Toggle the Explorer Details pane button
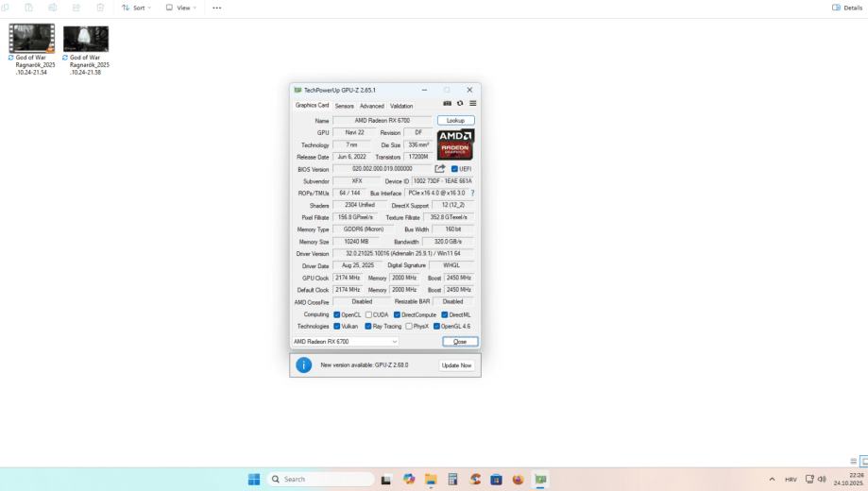The width and height of the screenshot is (868, 491). pos(847,8)
